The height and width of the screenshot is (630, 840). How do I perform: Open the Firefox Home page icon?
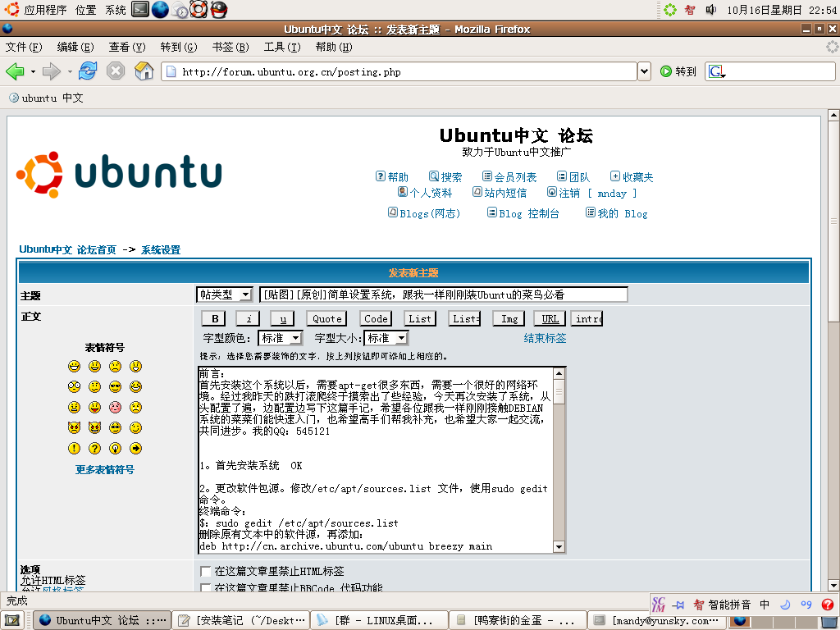144,71
